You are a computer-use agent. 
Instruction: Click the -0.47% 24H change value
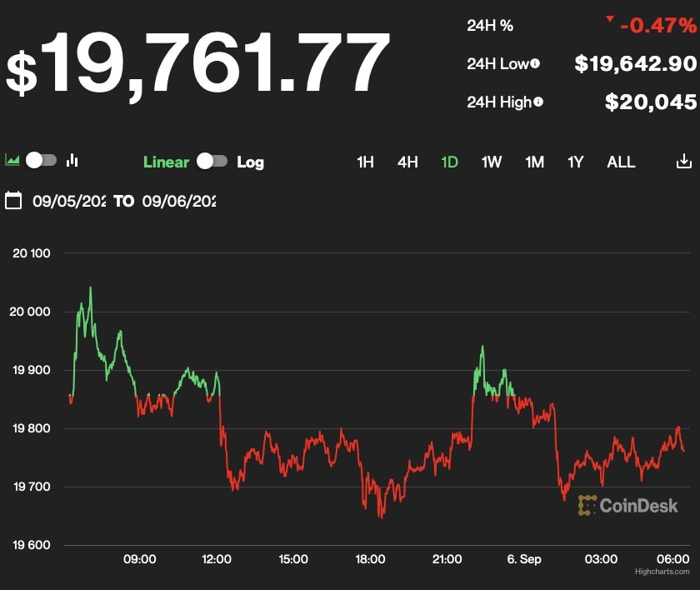[658, 26]
